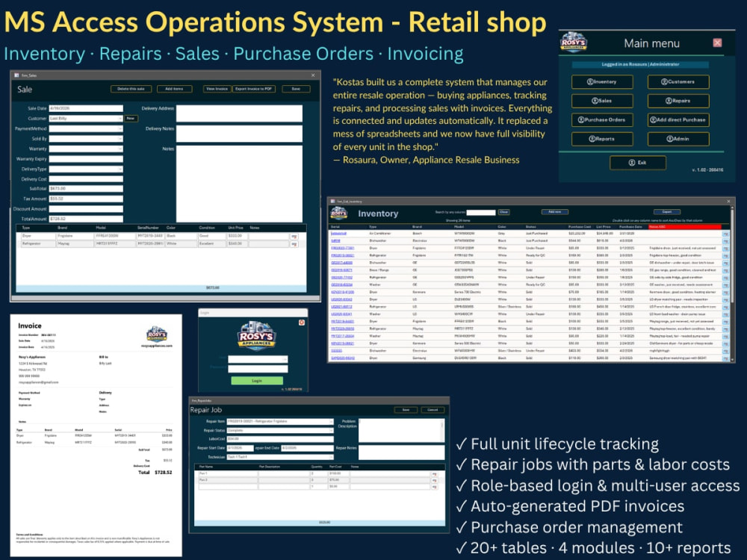Image resolution: width=747 pixels, height=560 pixels.
Task: Click Export Invoice to PDF button
Action: click(254, 89)
